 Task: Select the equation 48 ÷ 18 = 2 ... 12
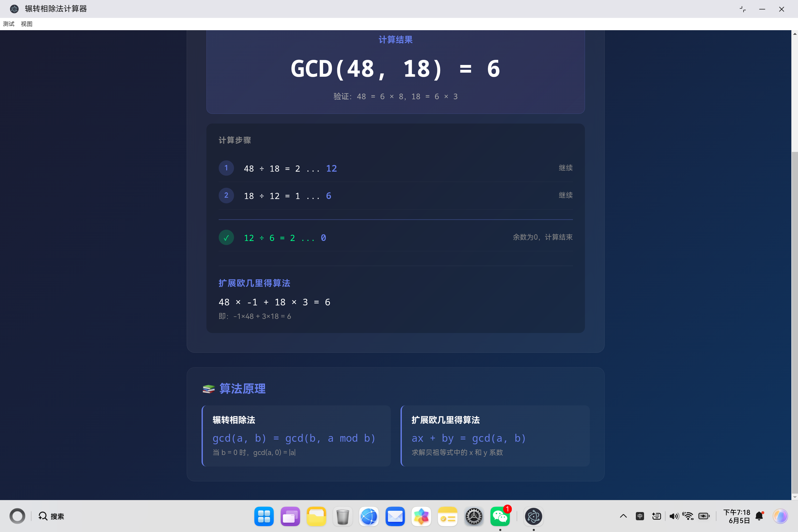291,168
